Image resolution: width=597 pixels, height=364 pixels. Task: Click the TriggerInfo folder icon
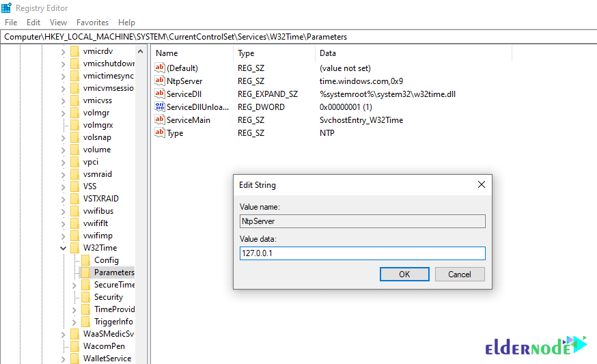86,322
